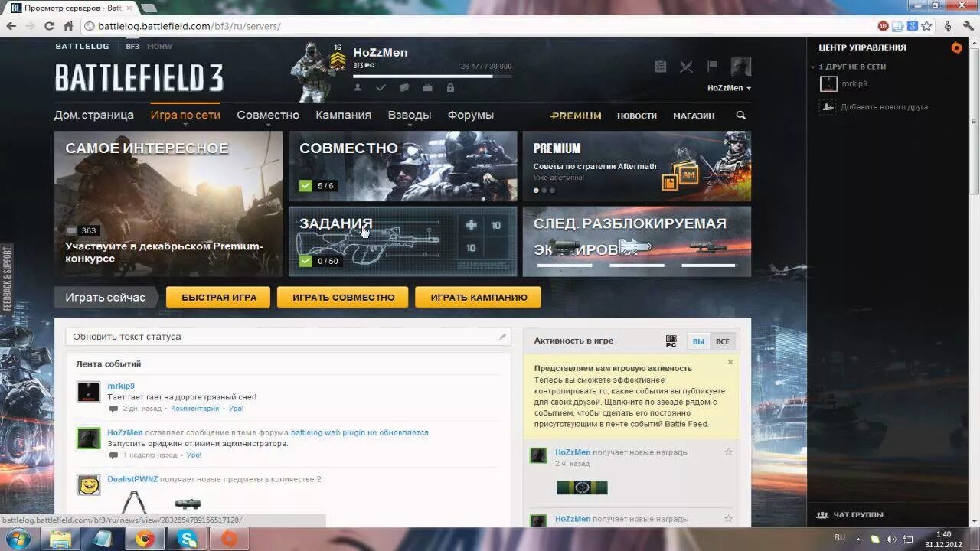Click the pencil edit icon in status box
The width and height of the screenshot is (980, 551).
[x=502, y=337]
